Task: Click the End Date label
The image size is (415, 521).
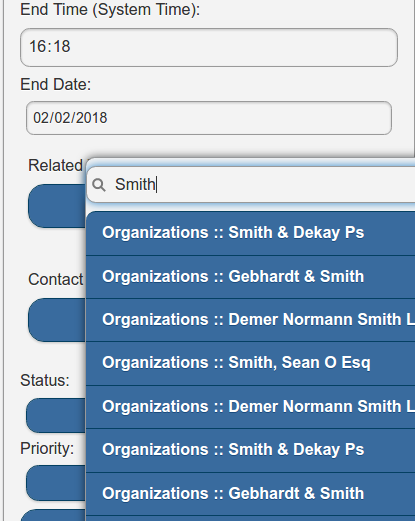Action: pos(55,84)
